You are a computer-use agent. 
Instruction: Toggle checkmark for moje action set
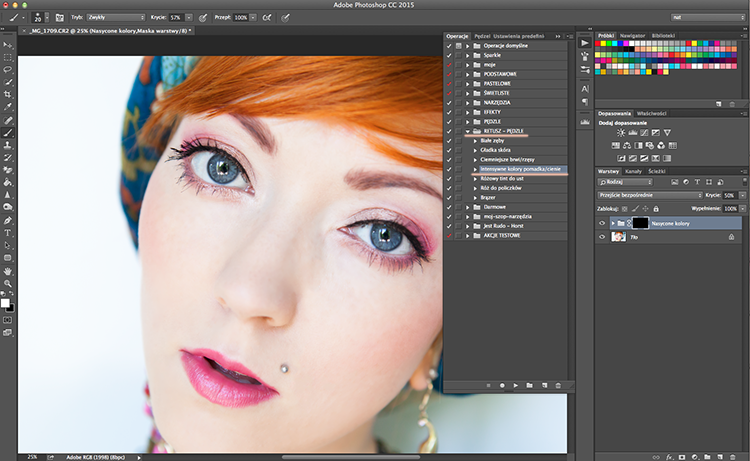[449, 65]
